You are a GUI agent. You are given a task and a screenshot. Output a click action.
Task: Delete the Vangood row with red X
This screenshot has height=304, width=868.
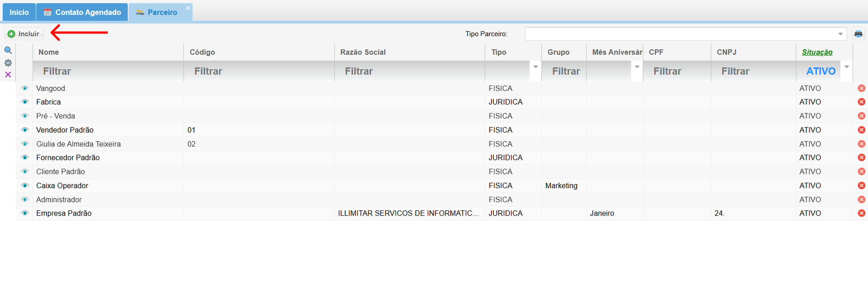pos(861,88)
